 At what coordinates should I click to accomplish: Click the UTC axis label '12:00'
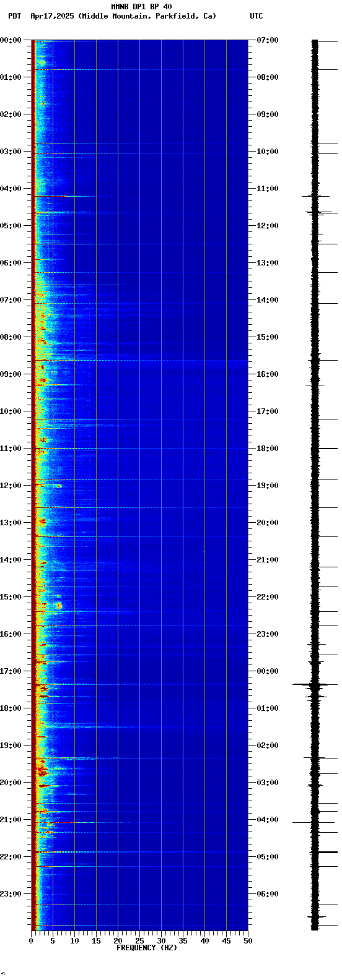(x=267, y=226)
